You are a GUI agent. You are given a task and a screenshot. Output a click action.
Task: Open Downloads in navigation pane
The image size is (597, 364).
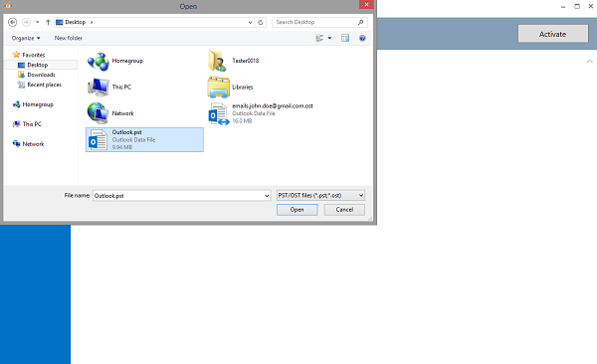[41, 75]
